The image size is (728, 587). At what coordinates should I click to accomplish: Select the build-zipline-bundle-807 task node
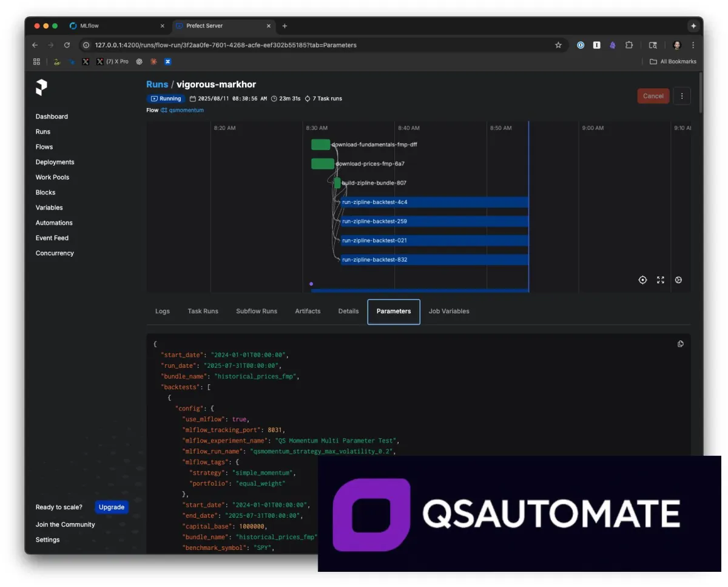(x=337, y=183)
